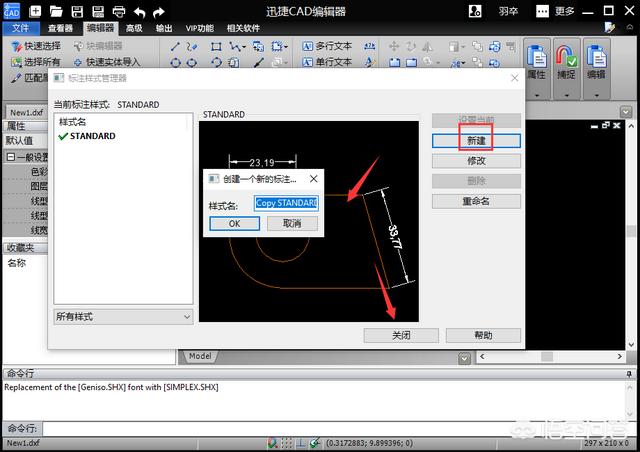This screenshot has width=640, height=452.
Task: Open the dropdown beside the Model tab
Action: [464, 358]
